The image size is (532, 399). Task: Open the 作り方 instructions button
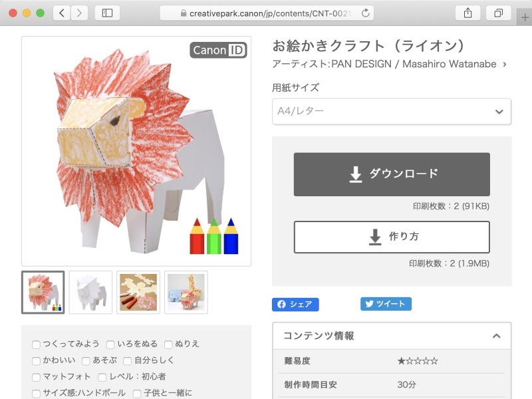point(391,237)
